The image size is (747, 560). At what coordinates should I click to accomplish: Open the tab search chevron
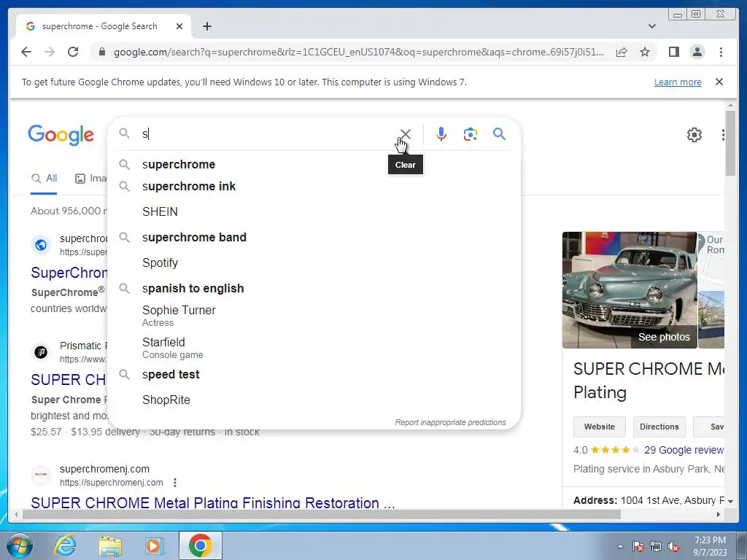click(651, 26)
